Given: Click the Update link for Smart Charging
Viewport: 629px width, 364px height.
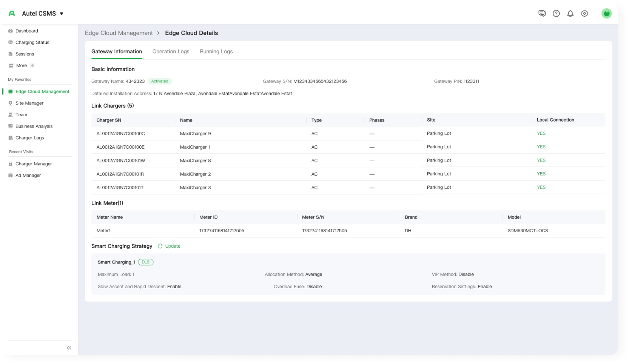Looking at the screenshot, I should (173, 246).
